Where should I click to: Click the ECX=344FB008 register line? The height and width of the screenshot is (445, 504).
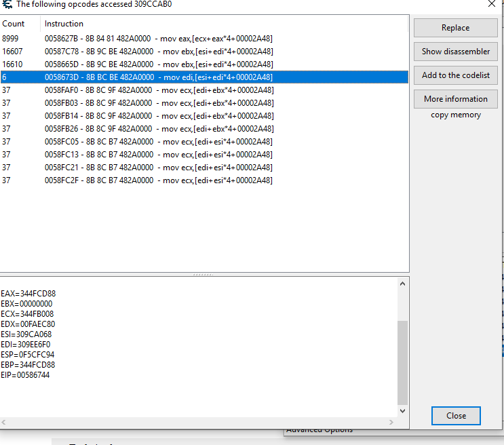[x=27, y=314]
